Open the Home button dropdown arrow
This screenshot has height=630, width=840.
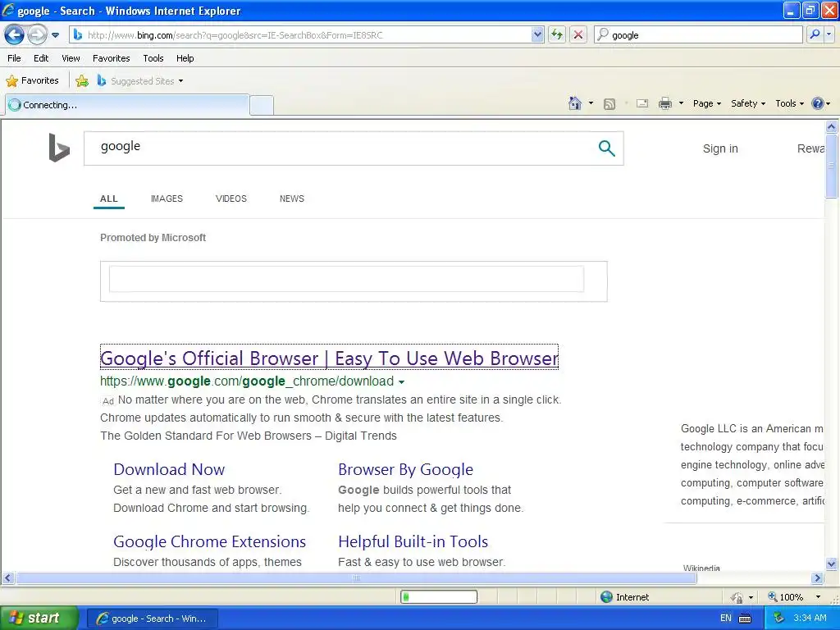(591, 103)
